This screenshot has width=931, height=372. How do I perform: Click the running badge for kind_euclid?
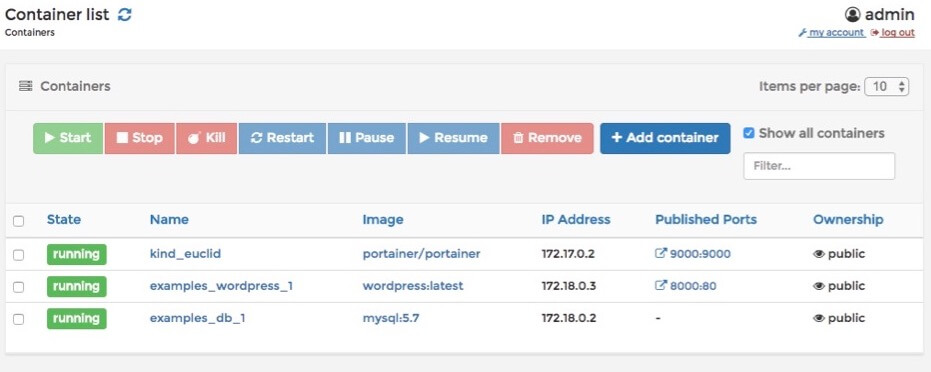coord(77,255)
